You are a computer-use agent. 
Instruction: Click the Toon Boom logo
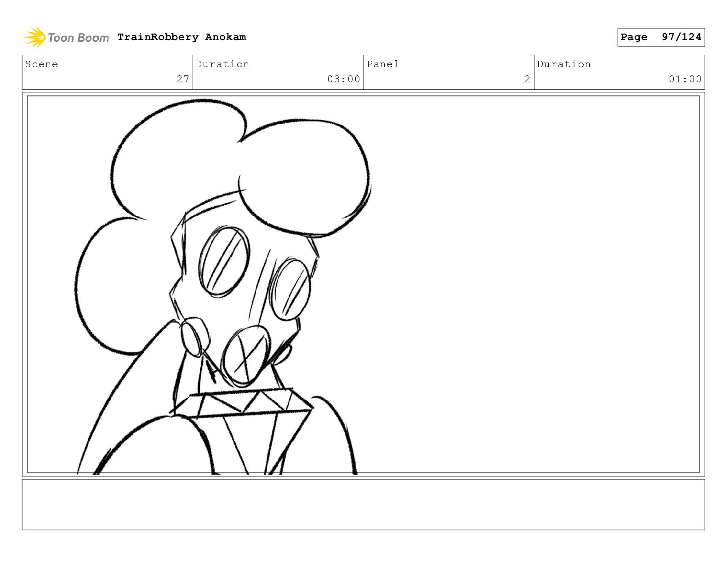point(67,37)
